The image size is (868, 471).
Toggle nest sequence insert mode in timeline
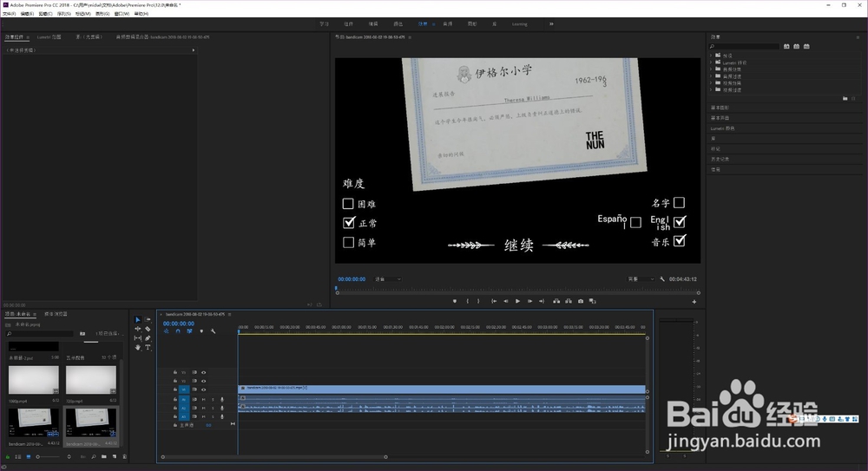click(166, 331)
